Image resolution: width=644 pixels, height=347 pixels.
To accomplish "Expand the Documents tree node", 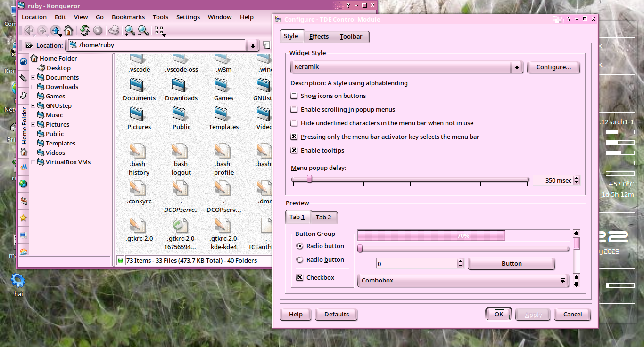I will click(33, 78).
